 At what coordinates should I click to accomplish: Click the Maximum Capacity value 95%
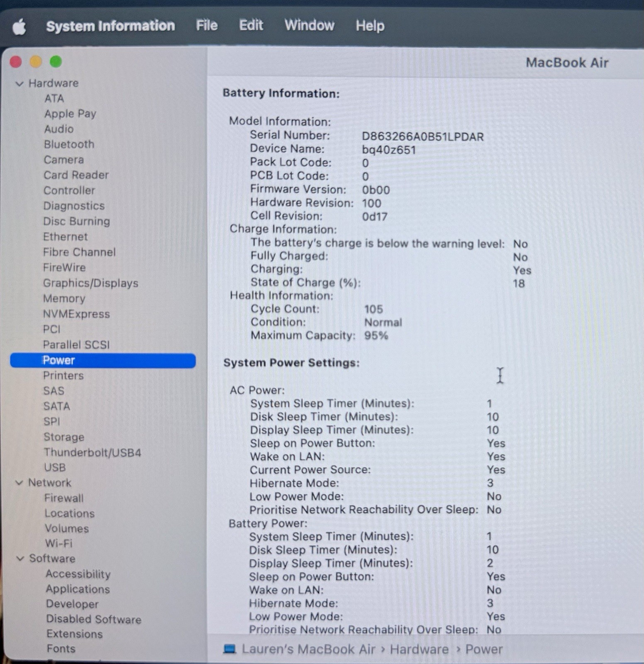coord(376,336)
